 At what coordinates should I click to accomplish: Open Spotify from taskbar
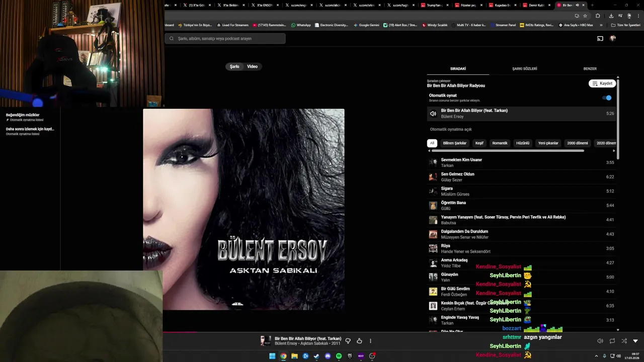(x=339, y=356)
